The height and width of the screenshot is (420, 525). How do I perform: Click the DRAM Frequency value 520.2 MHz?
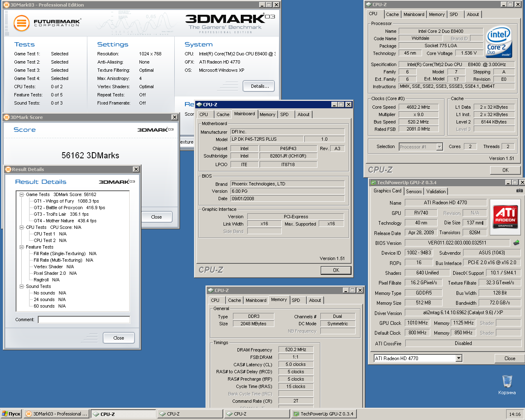click(x=296, y=349)
